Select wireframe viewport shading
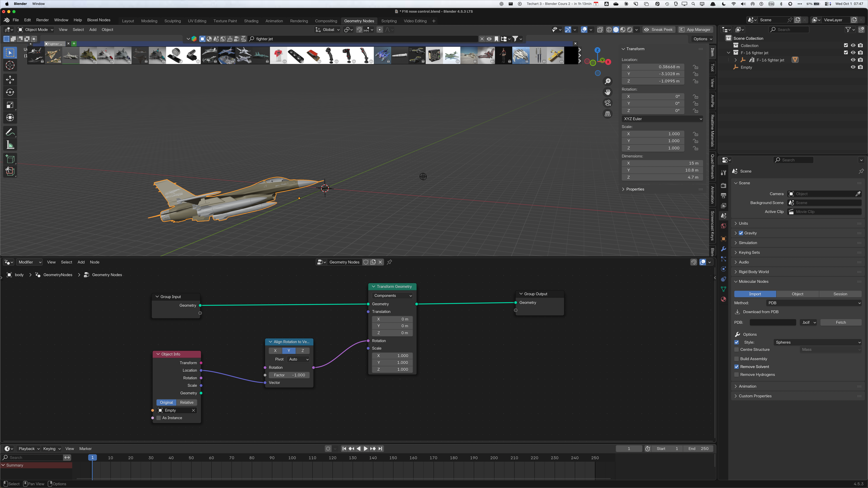The width and height of the screenshot is (868, 488). (x=609, y=30)
